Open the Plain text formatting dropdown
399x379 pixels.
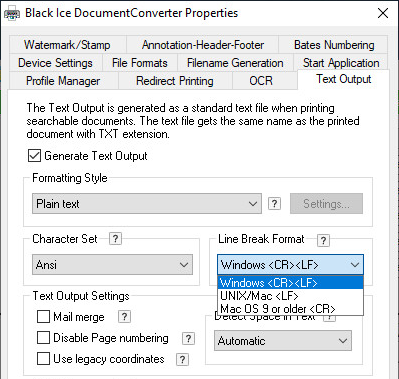[x=147, y=204]
